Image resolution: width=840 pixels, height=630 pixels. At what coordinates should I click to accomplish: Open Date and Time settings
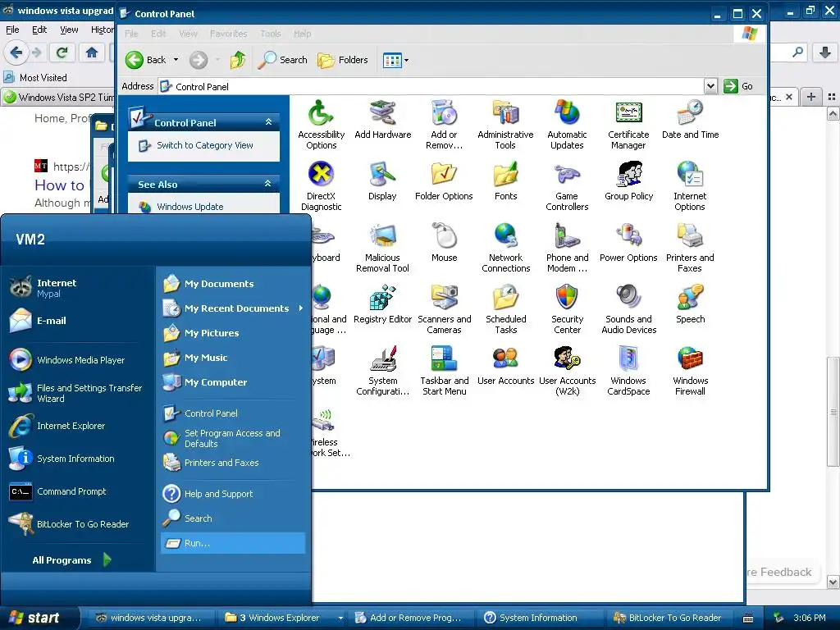[x=690, y=120]
